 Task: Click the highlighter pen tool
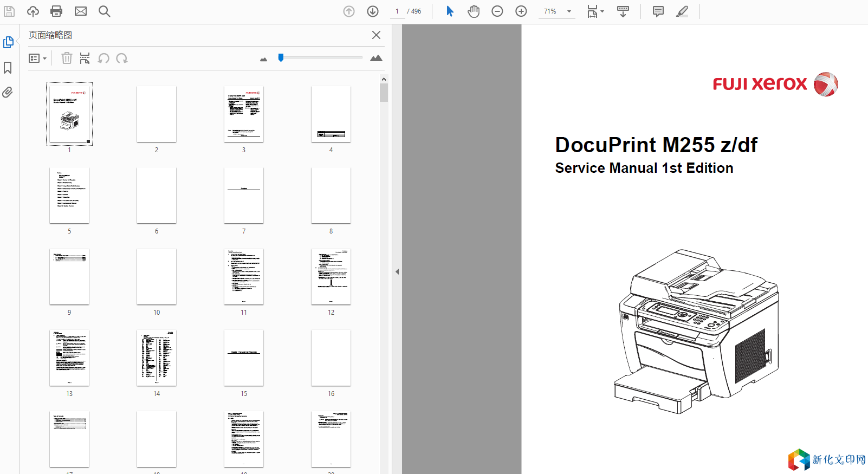pyautogui.click(x=682, y=11)
